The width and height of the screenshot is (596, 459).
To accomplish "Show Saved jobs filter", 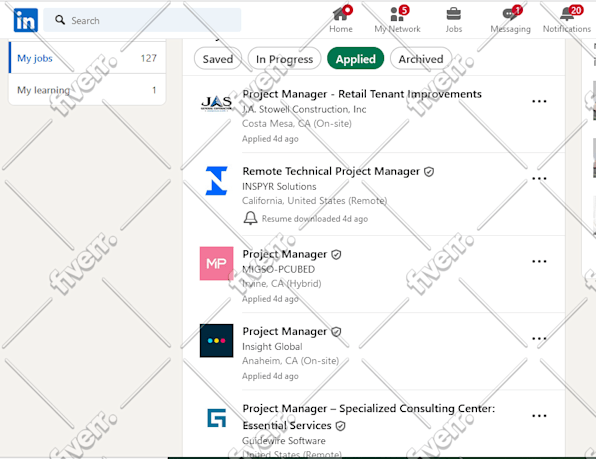I will (218, 59).
